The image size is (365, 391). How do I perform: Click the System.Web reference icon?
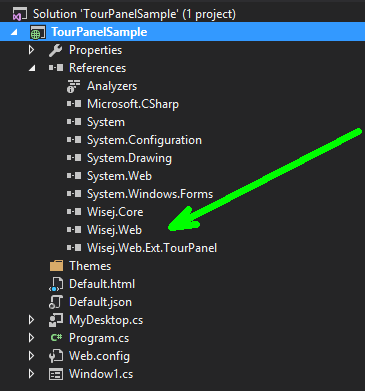coord(74,176)
